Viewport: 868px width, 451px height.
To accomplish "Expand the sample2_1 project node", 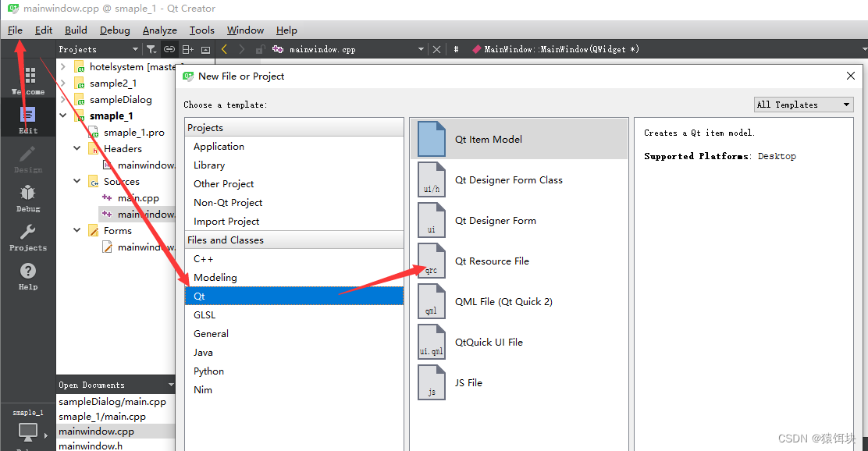I will coord(63,83).
